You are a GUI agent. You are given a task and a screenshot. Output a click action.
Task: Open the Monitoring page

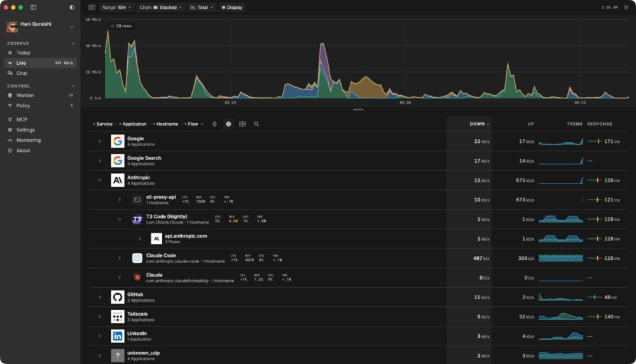click(40, 140)
